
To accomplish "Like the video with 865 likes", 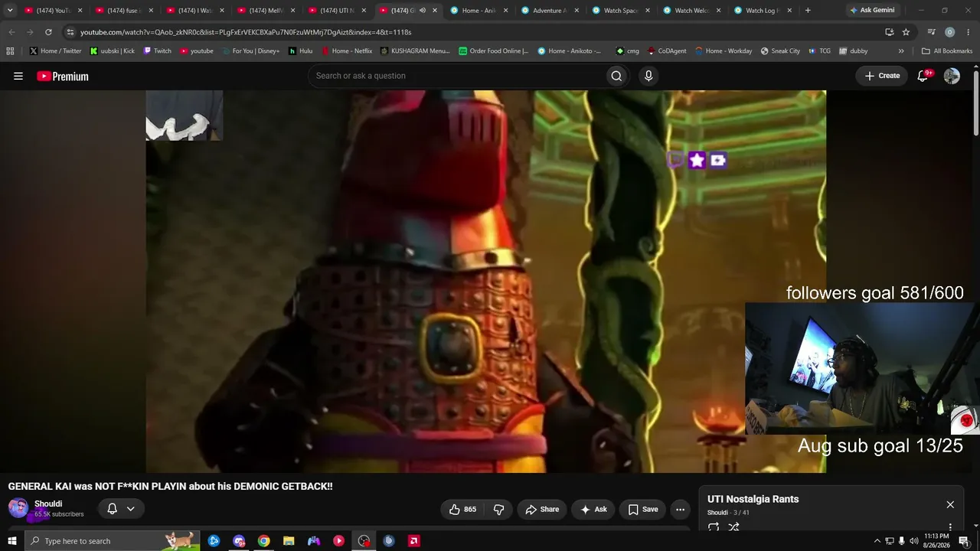I will coord(462,509).
